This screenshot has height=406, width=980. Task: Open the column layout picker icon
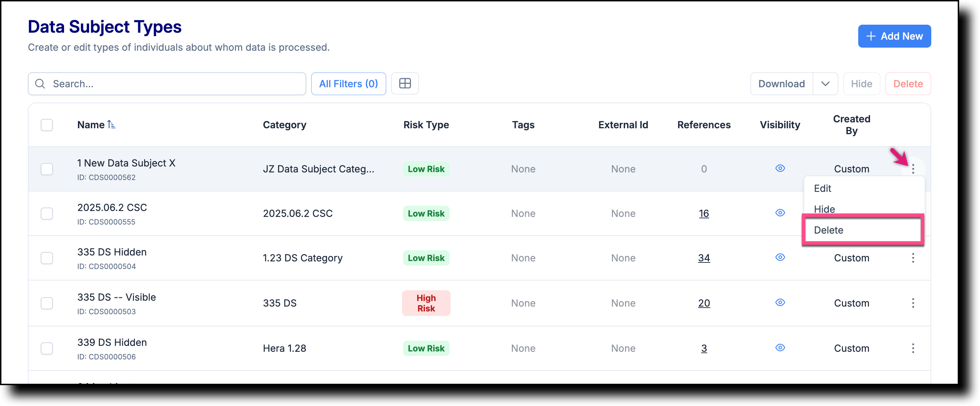405,83
